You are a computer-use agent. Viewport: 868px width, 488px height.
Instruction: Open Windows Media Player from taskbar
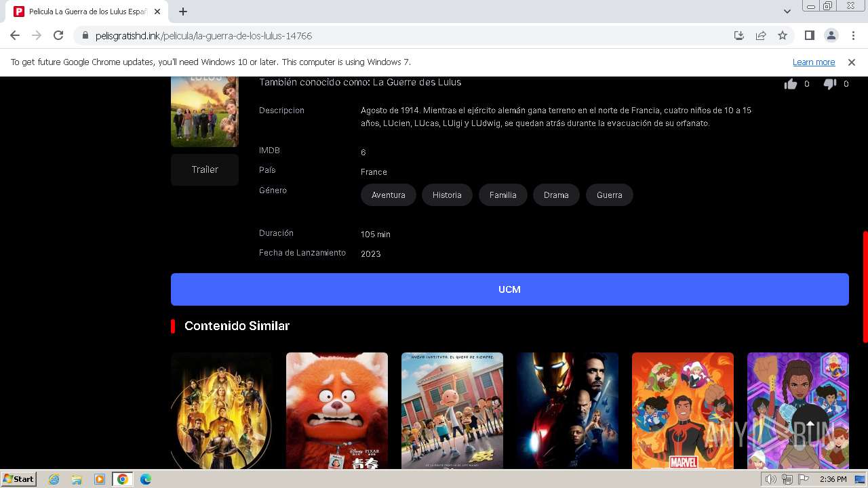100,479
